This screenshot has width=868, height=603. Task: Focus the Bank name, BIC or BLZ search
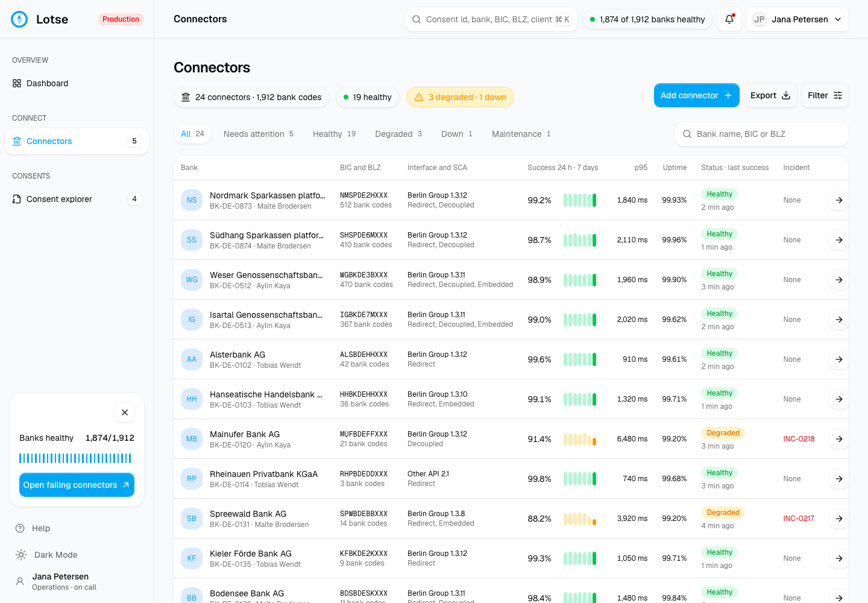(762, 134)
